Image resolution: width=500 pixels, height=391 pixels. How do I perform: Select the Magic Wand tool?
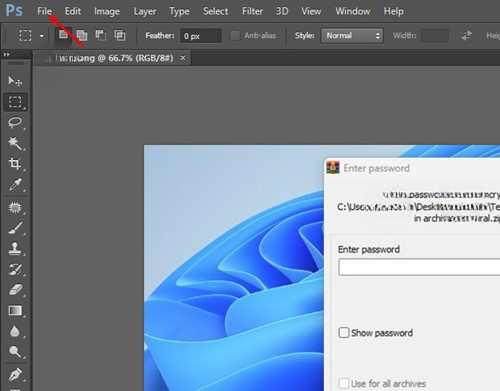tap(15, 143)
